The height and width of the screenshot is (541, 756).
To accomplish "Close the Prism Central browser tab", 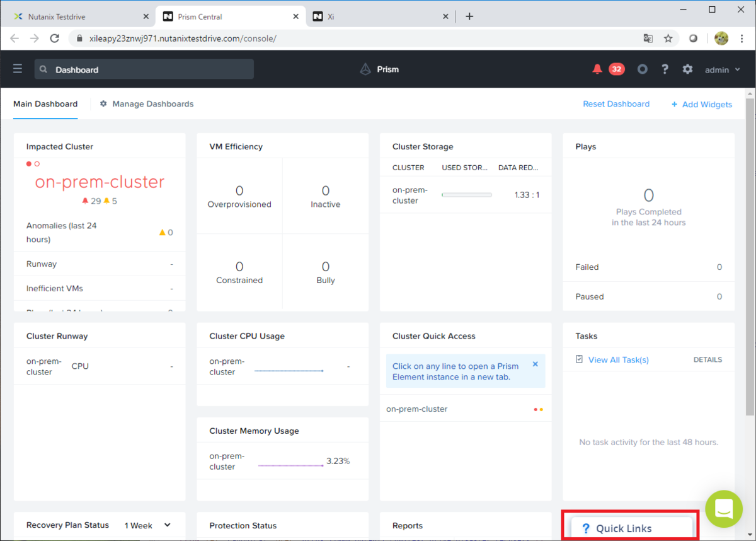I will click(295, 17).
